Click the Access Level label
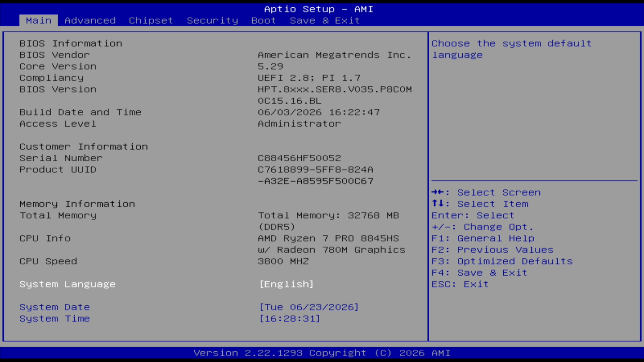The height and width of the screenshot is (362, 644). tap(58, 124)
